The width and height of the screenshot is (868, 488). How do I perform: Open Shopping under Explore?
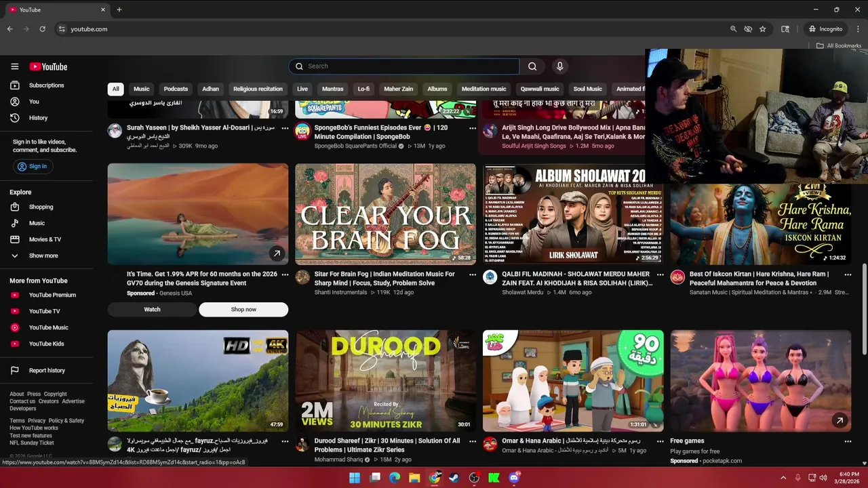(41, 207)
